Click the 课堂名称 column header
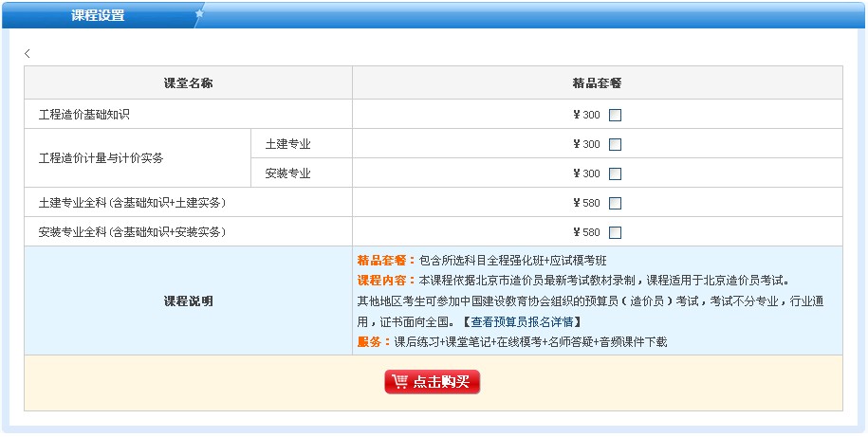Image resolution: width=868 pixels, height=437 pixels. click(188, 83)
